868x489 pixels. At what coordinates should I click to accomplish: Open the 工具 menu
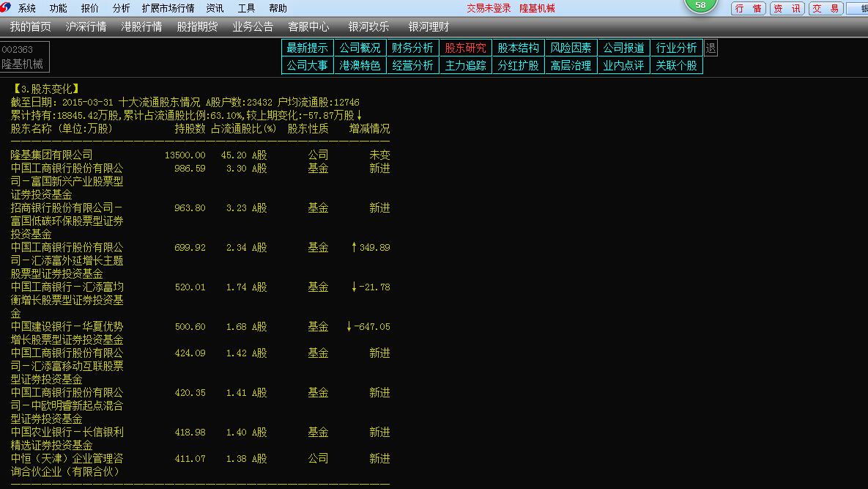point(246,8)
